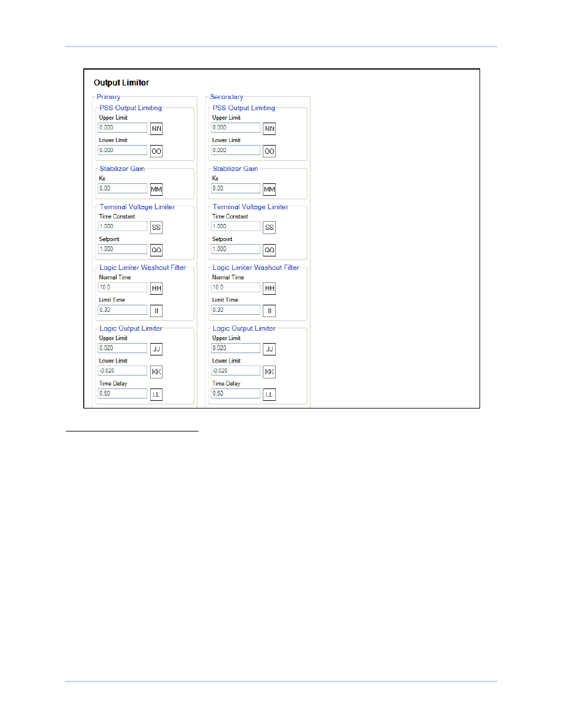
Task: Focus Primary PSS Lower Limit input field
Action: (123, 150)
